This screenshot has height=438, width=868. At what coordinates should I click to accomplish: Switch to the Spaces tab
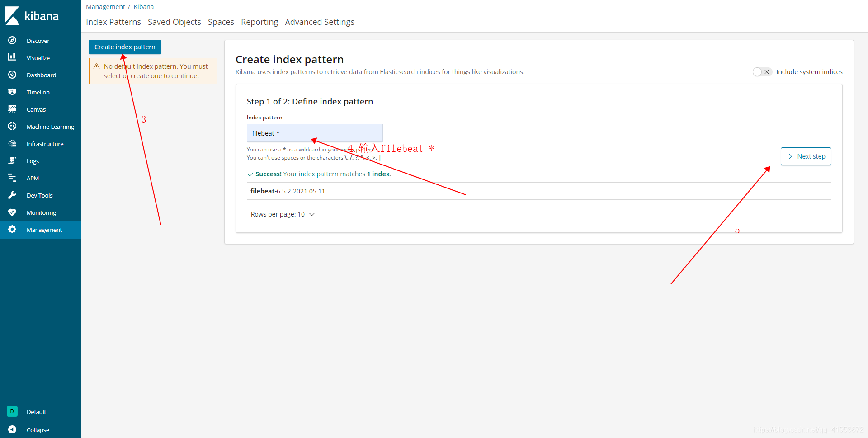point(221,22)
